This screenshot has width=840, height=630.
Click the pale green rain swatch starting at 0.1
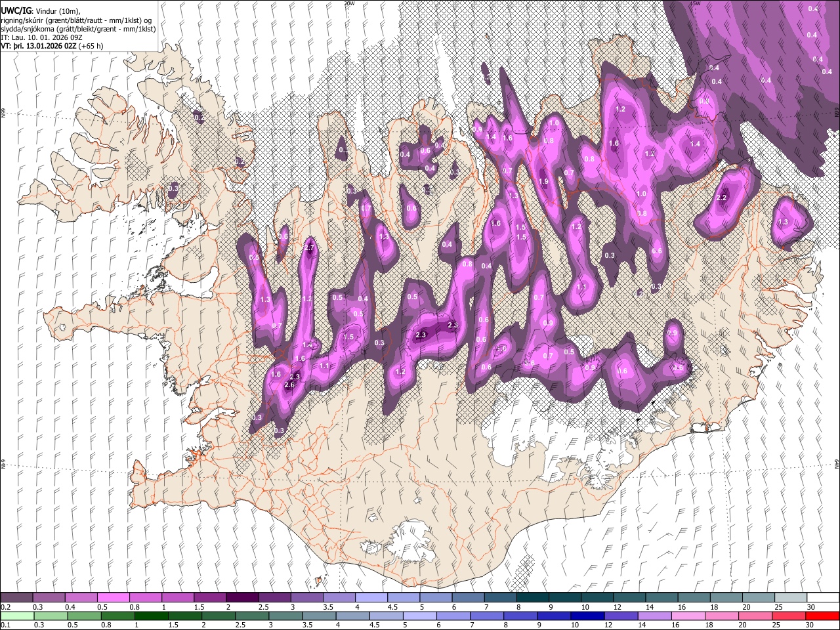click(17, 616)
